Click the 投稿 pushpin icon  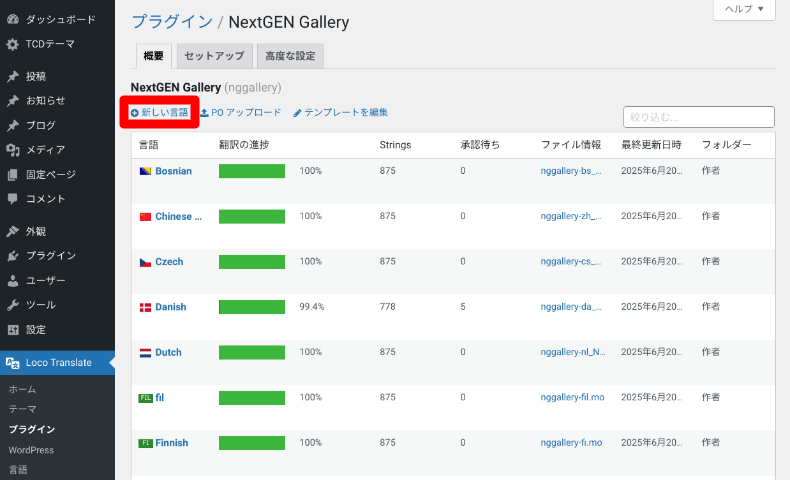(x=13, y=77)
